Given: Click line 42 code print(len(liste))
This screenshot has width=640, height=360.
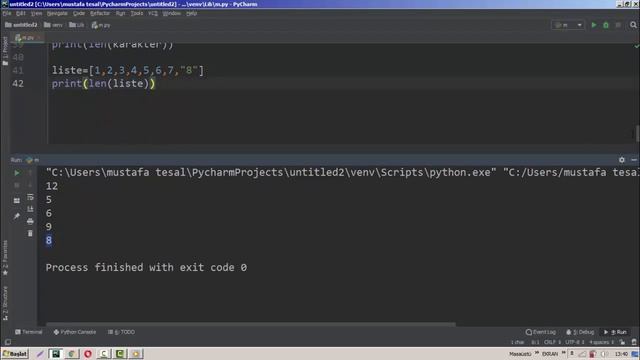Looking at the screenshot, I should 103,84.
